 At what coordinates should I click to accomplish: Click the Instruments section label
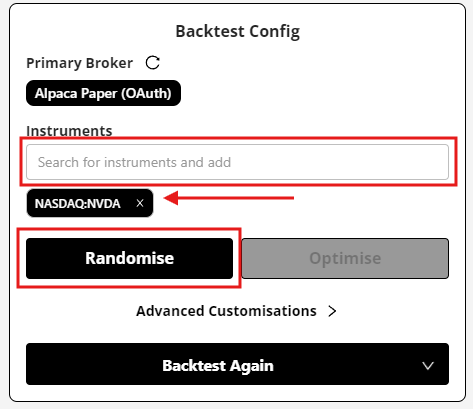coord(69,131)
